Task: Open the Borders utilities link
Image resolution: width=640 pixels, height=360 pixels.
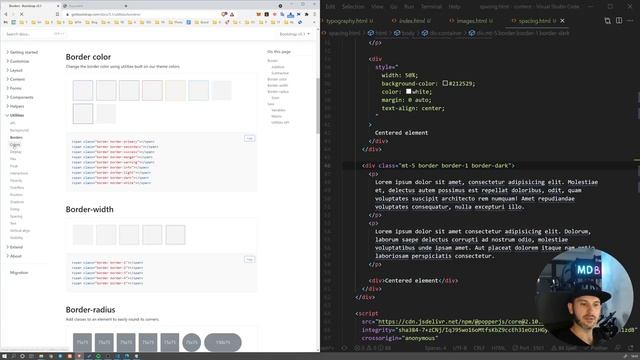Action: pyautogui.click(x=16, y=137)
